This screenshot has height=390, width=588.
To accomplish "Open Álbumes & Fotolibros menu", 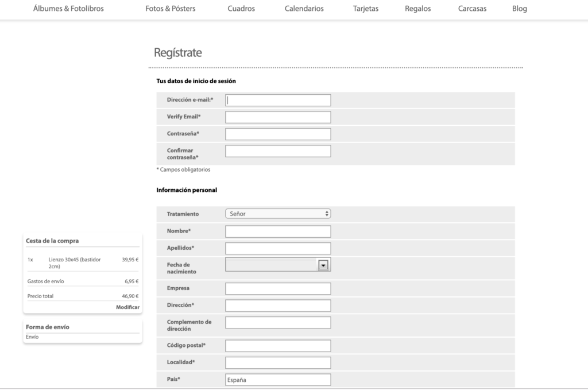I will click(68, 8).
